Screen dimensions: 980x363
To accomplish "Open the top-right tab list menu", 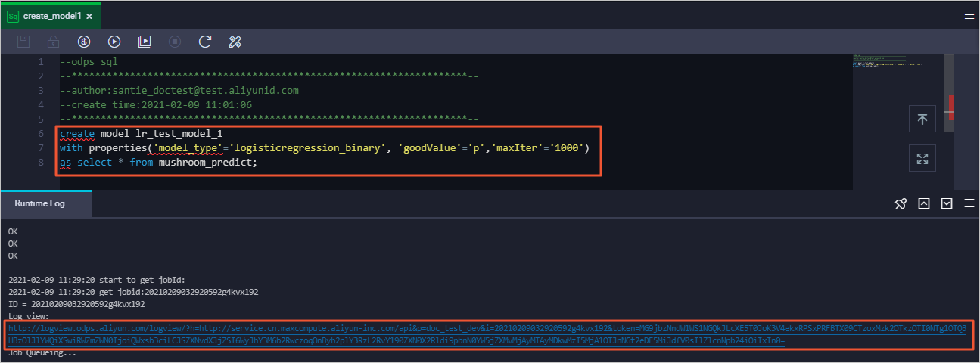I will click(969, 15).
